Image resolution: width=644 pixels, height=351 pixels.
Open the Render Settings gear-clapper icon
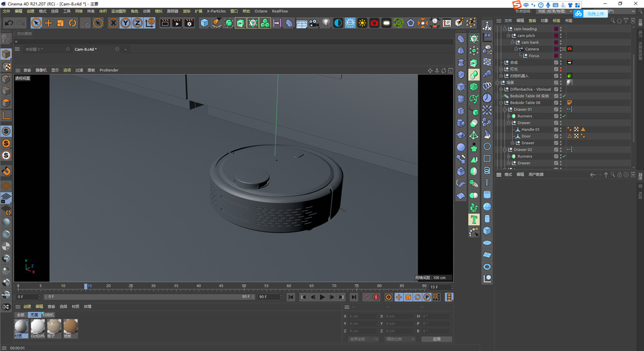tap(189, 23)
